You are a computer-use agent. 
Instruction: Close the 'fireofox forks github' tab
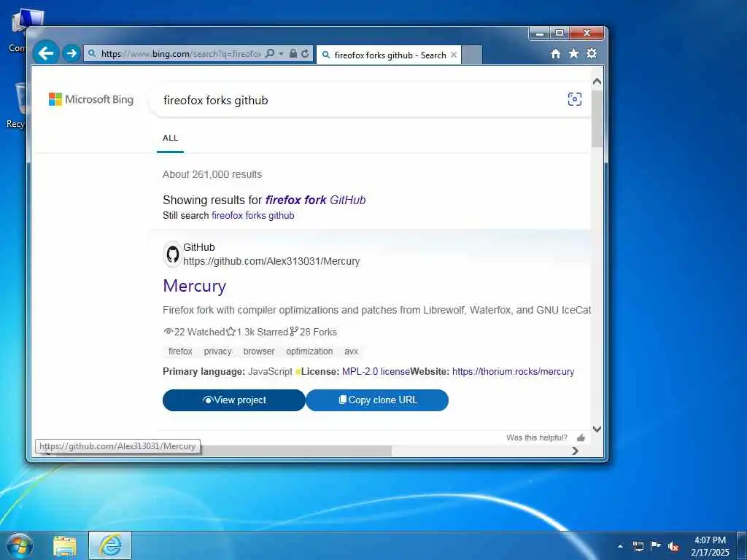pos(454,55)
